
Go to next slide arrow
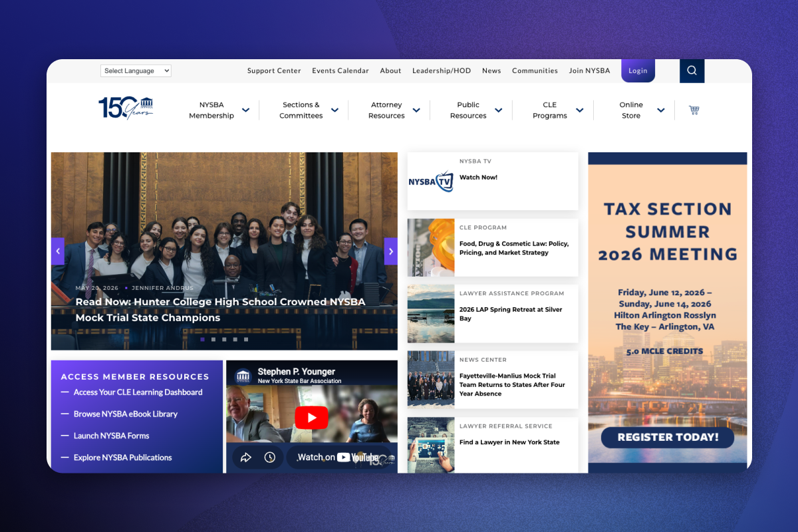coord(391,251)
